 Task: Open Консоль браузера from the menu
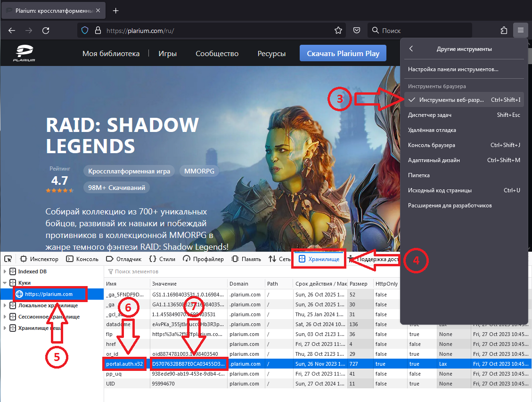[464, 145]
